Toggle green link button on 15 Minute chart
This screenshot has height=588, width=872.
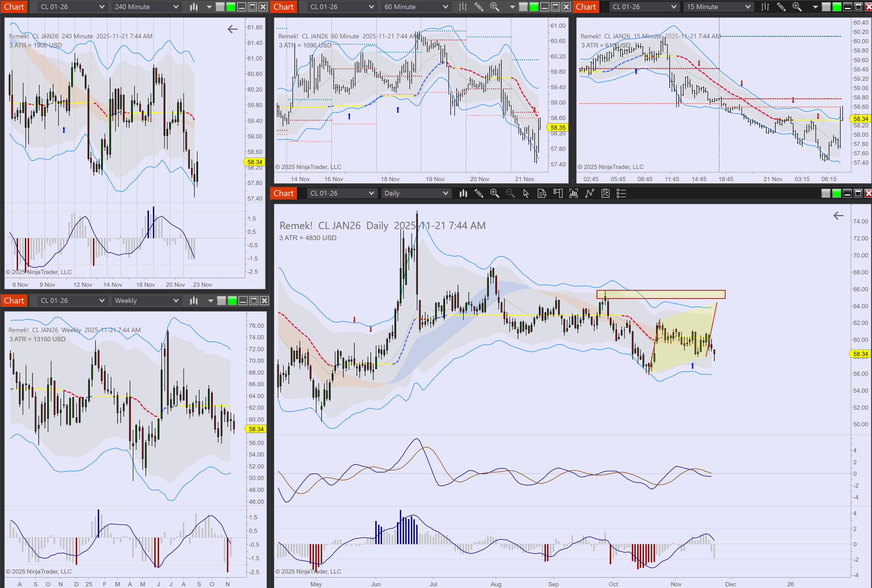tap(836, 7)
